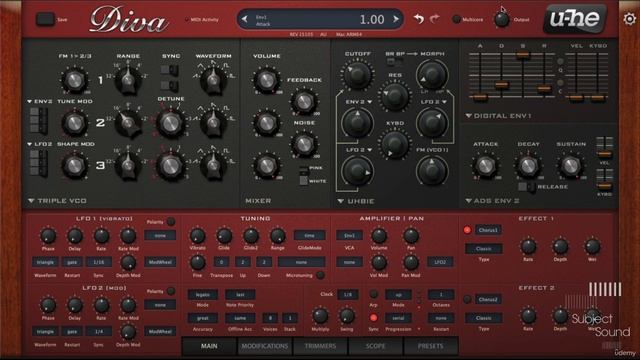Click the Shape Mod knob
640x360 pixels.
74,166
